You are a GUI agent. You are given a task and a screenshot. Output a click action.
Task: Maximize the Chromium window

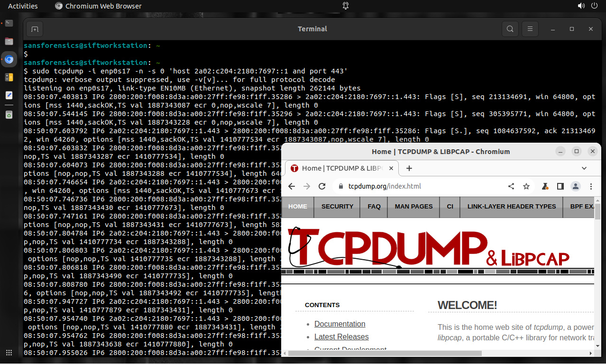click(577, 152)
